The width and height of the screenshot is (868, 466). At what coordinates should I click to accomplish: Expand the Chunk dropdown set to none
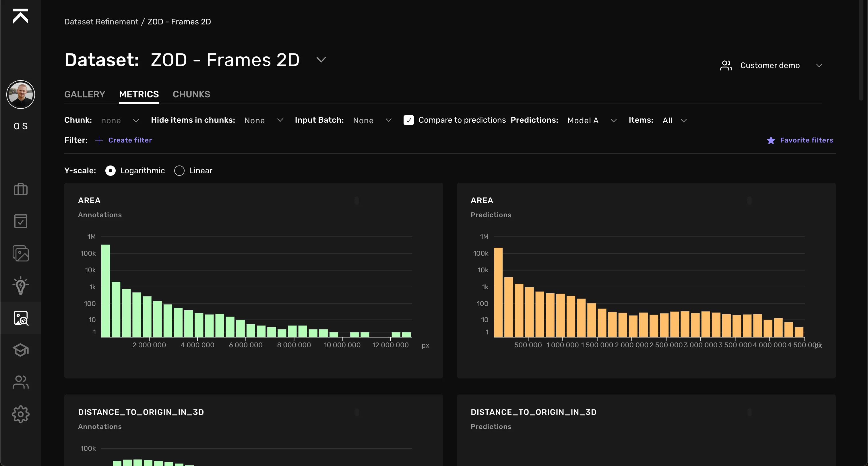[x=120, y=120]
